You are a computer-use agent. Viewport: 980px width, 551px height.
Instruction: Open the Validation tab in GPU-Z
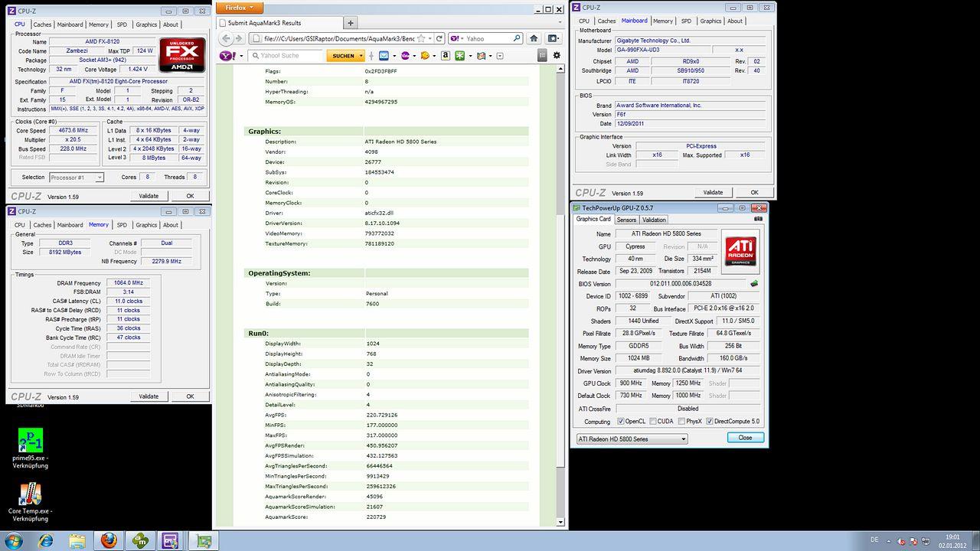(x=654, y=220)
